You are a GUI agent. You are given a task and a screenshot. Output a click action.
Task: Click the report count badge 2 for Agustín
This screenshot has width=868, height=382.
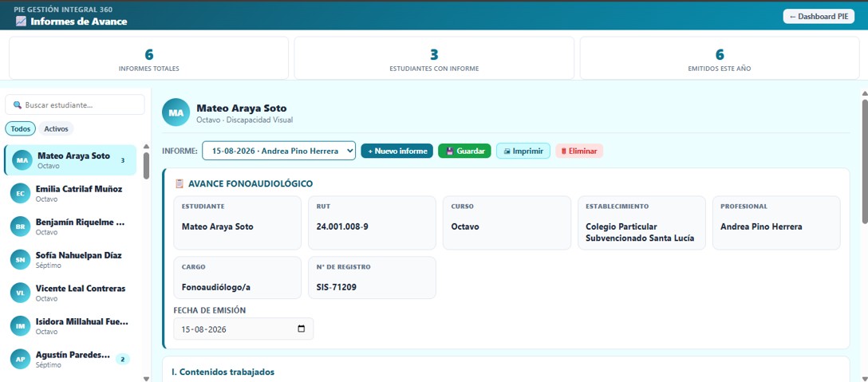click(122, 360)
